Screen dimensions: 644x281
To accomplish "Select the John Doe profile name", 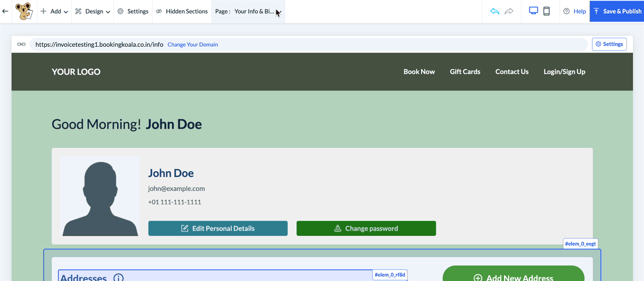I will click(x=171, y=173).
